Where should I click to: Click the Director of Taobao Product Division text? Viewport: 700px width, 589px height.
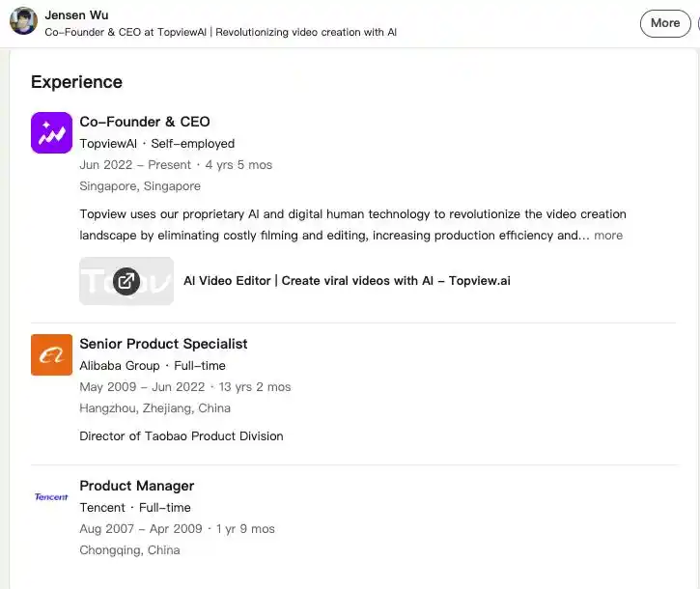(x=182, y=436)
